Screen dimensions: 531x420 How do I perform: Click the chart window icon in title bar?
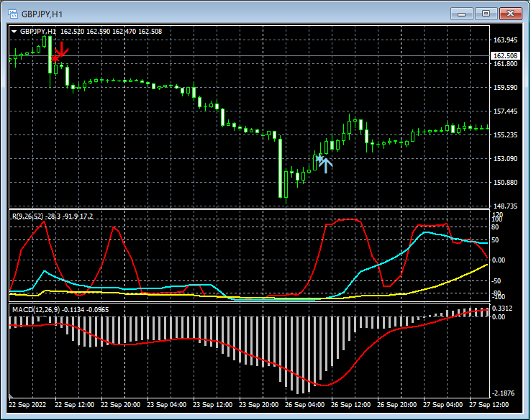click(12, 13)
